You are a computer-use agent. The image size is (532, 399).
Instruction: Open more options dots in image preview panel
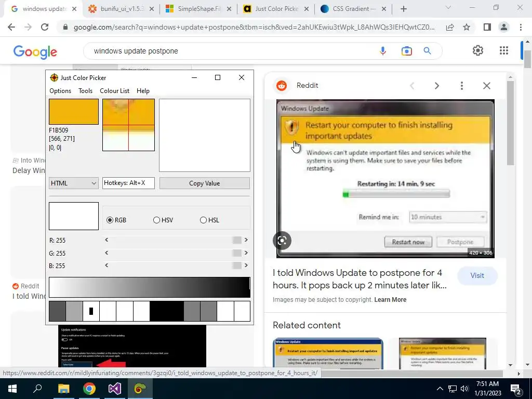pos(462,86)
